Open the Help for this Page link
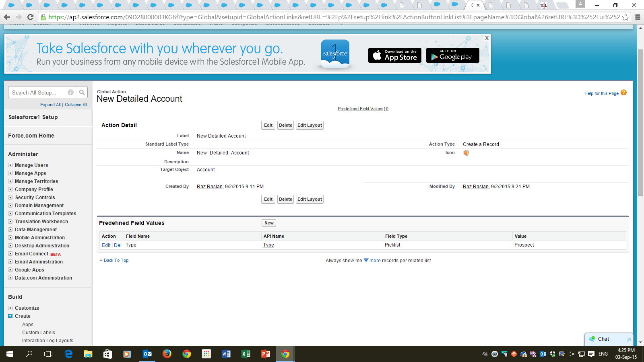 (x=601, y=93)
